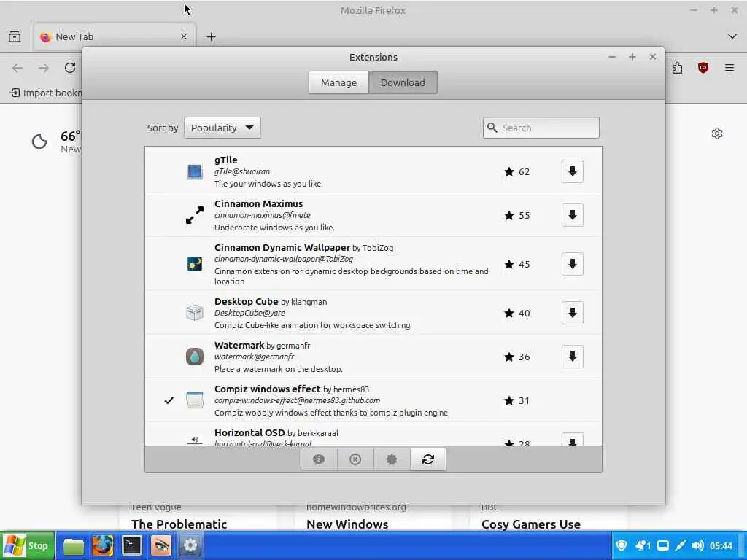Screen dimensions: 747x560
Task: Open the file manager from taskbar
Action: tap(74, 545)
